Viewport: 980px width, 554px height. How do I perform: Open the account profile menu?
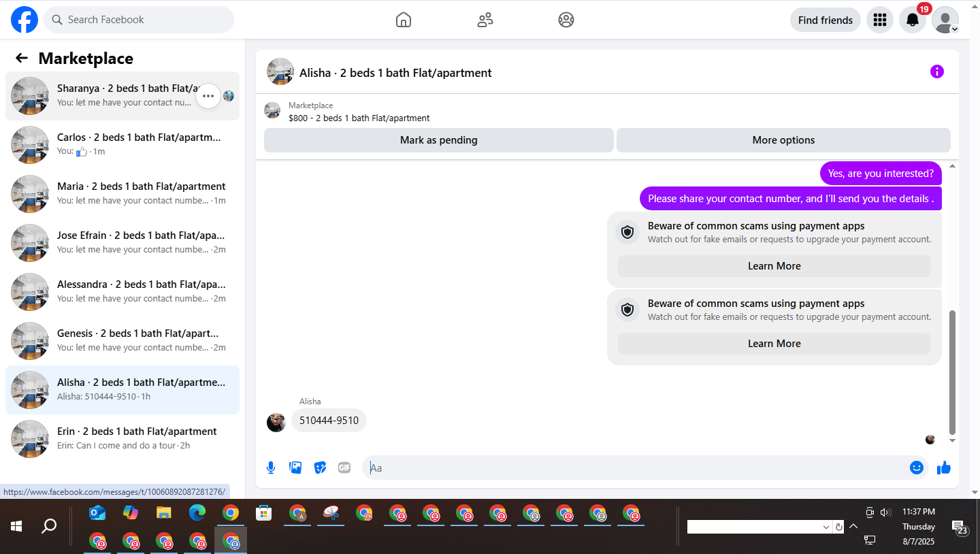pos(945,20)
